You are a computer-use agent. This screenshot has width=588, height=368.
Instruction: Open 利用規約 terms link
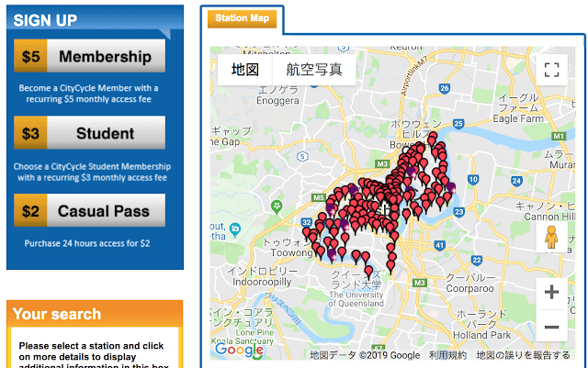(x=447, y=355)
